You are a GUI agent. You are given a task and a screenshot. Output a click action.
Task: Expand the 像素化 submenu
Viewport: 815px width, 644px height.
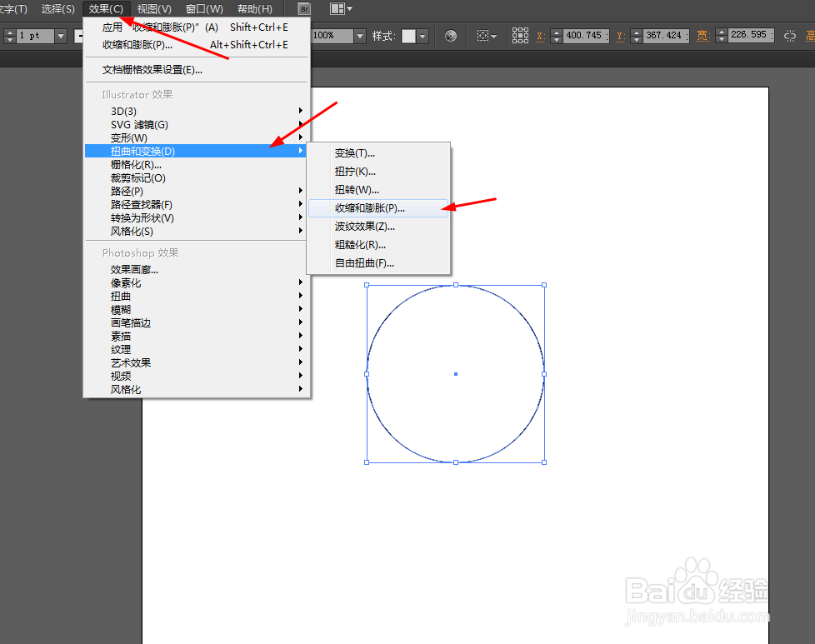tap(197, 282)
